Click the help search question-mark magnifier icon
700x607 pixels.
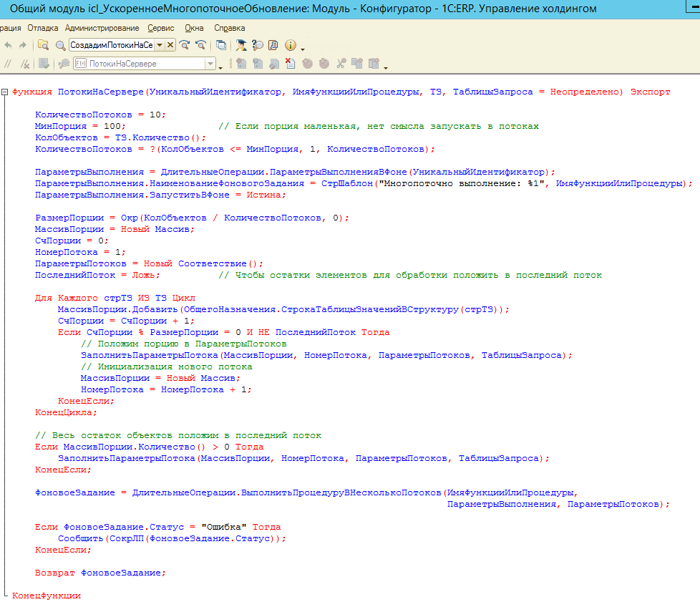coord(258,45)
